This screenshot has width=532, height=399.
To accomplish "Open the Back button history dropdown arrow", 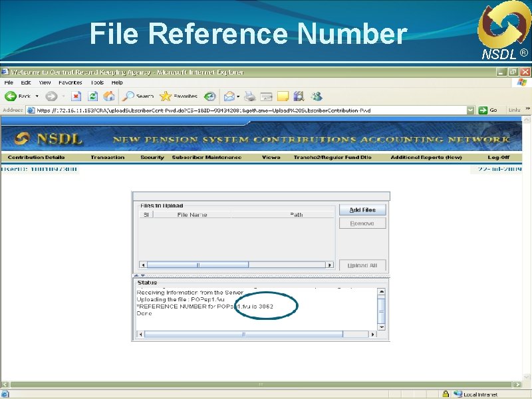I will pyautogui.click(x=37, y=96).
